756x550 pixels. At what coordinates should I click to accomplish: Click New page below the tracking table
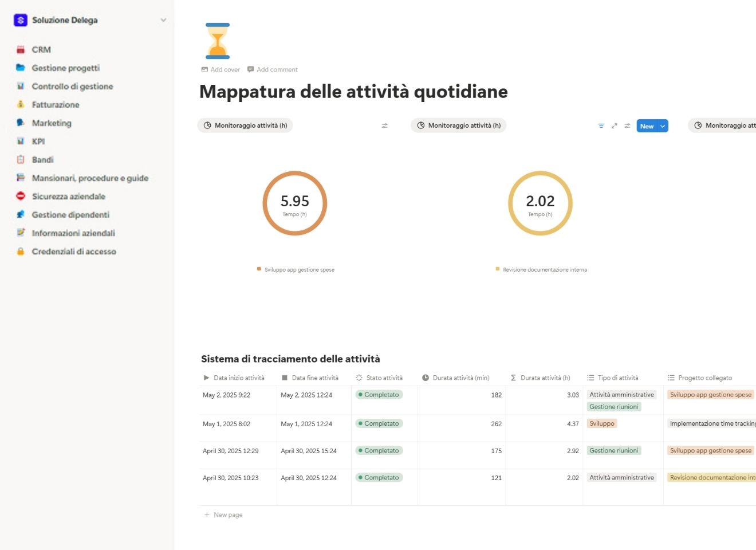point(223,514)
